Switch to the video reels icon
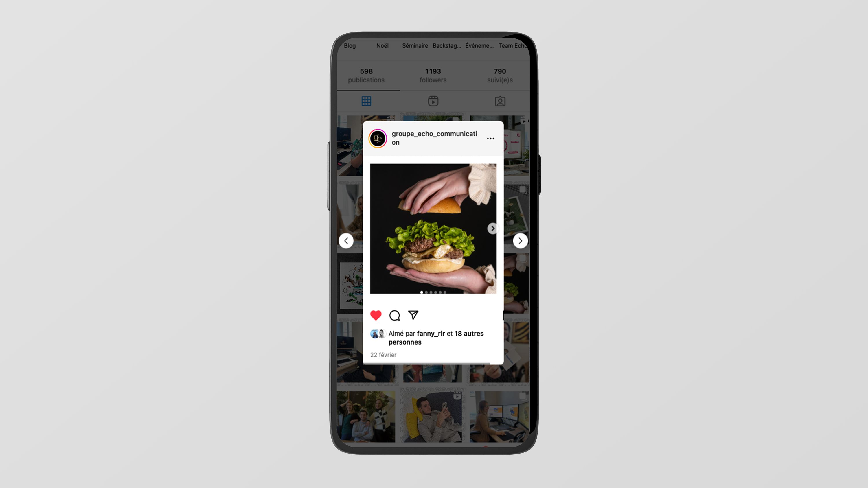Viewport: 868px width, 488px height. coord(433,100)
